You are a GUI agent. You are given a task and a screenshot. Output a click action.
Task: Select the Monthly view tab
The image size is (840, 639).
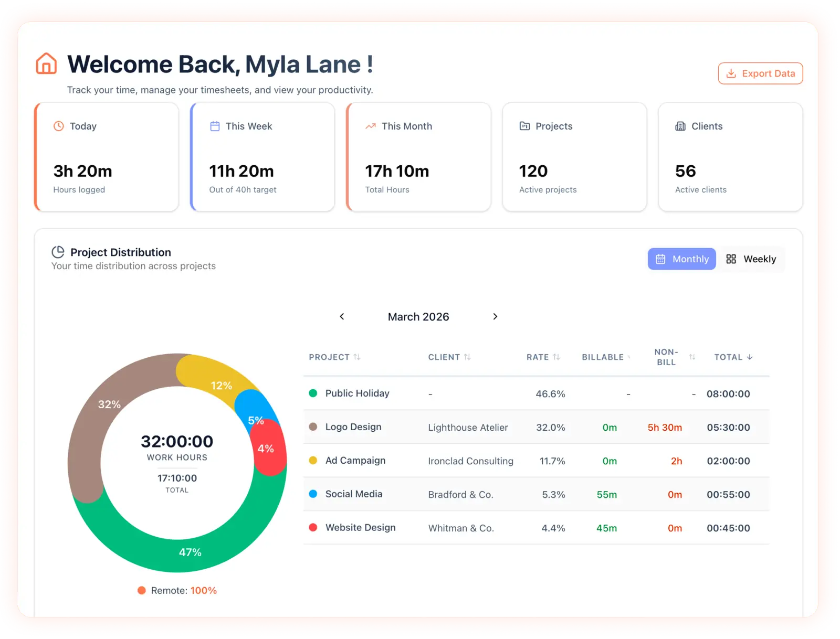[681, 259]
